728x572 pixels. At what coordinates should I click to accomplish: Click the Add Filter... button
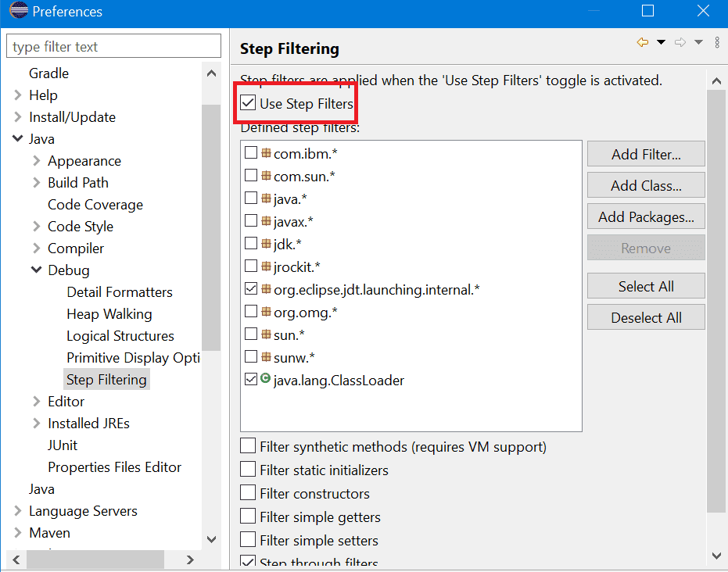tap(645, 154)
